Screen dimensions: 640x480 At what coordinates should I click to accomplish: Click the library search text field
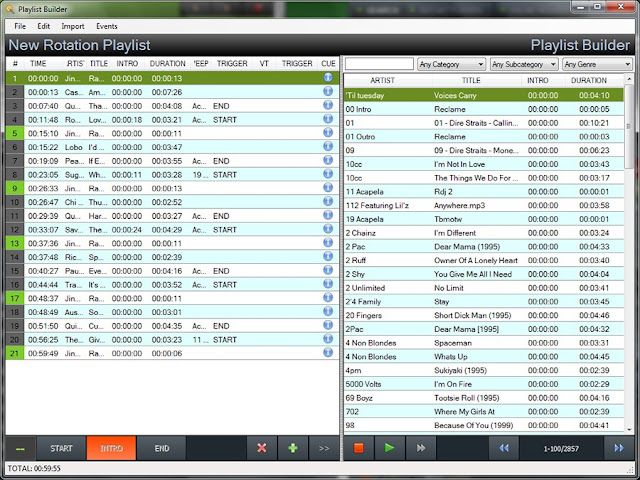click(378, 64)
